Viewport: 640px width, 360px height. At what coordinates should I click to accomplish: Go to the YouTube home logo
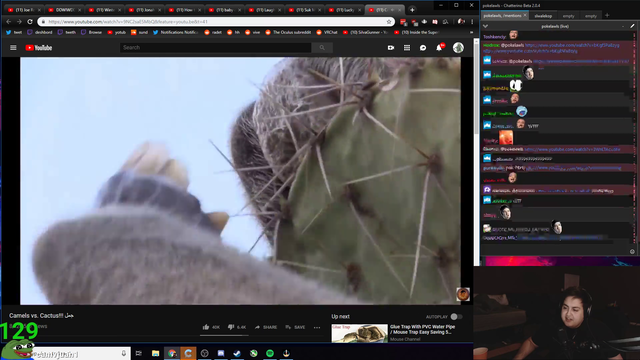39,48
